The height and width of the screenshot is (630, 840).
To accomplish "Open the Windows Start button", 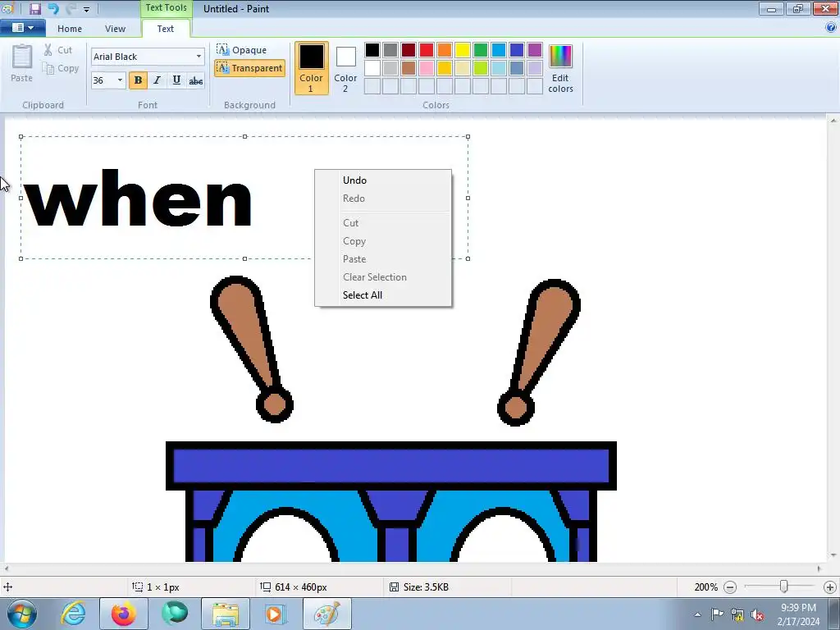I will pos(22,614).
